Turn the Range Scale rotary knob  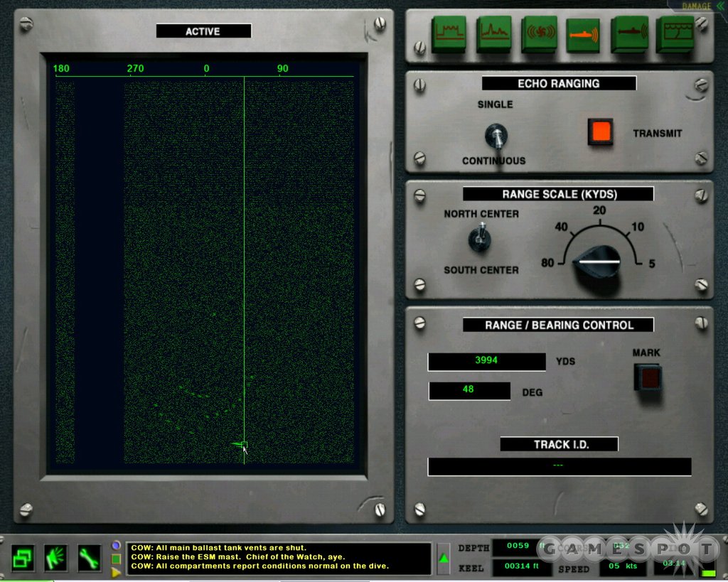pyautogui.click(x=599, y=262)
